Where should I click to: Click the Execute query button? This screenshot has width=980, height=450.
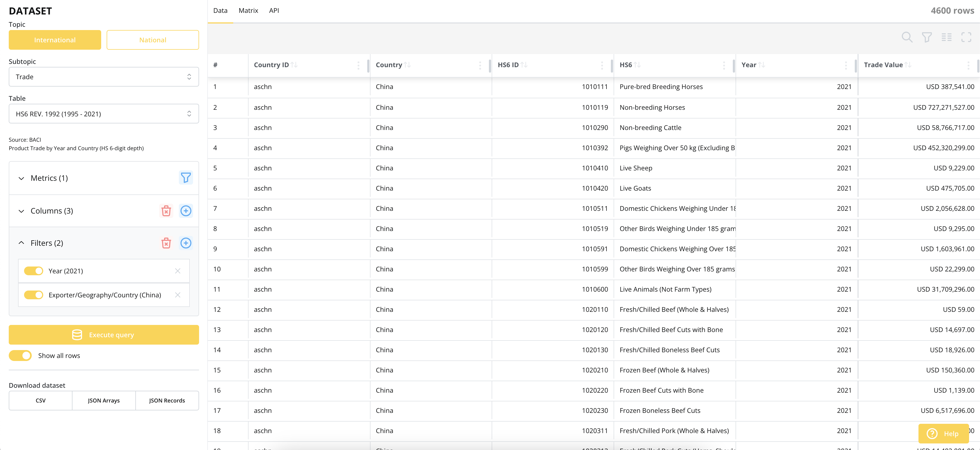click(103, 335)
